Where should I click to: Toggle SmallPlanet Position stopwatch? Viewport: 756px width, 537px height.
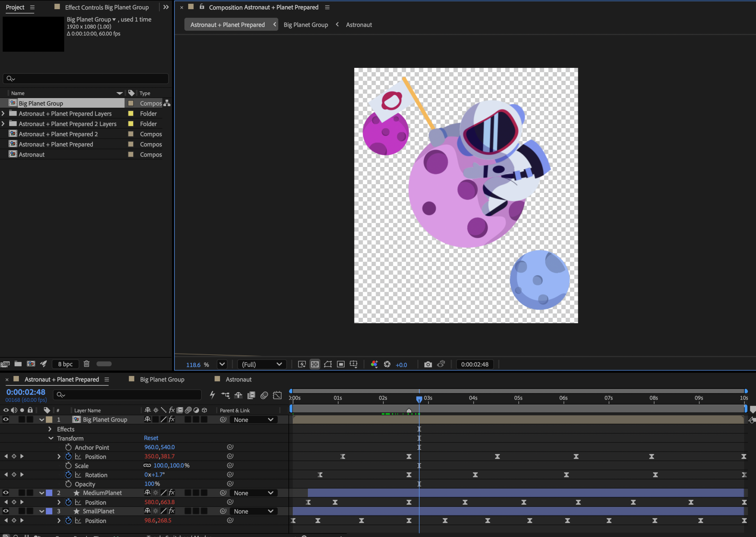click(x=69, y=520)
